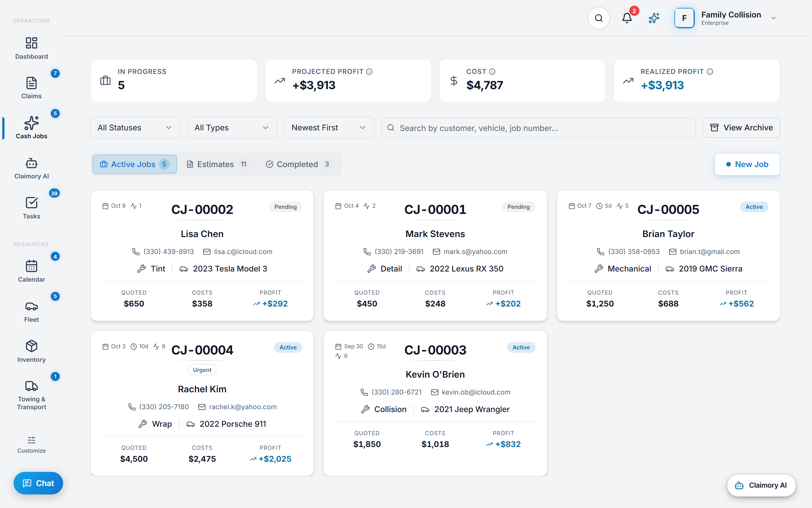Click kevin.ob@icloud.com email
Image resolution: width=812 pixels, height=508 pixels.
(x=476, y=392)
